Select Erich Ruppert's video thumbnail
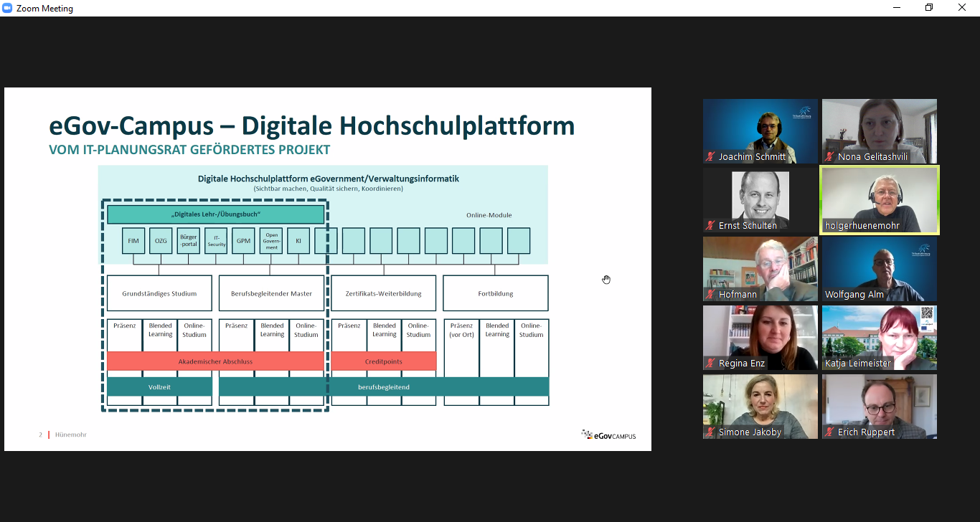 (x=880, y=407)
